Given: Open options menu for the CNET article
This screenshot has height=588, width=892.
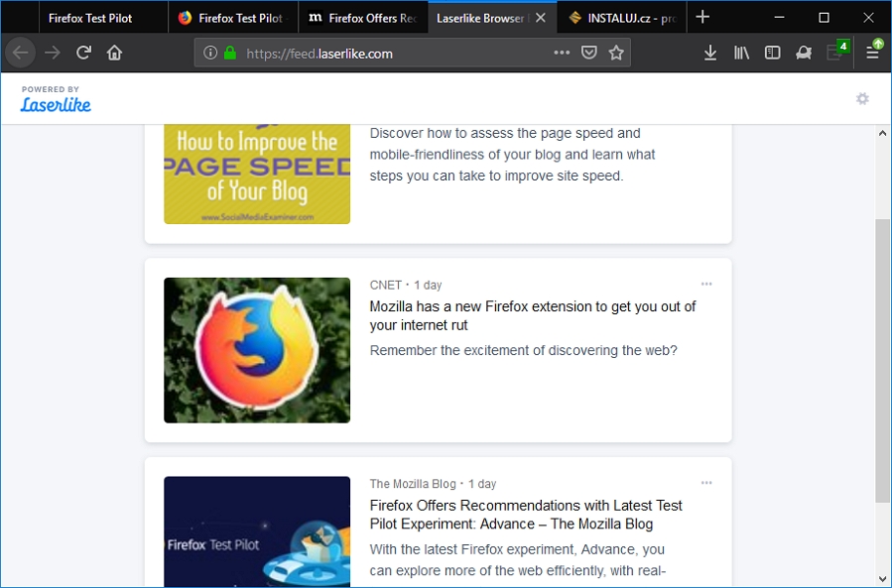Looking at the screenshot, I should (x=706, y=284).
